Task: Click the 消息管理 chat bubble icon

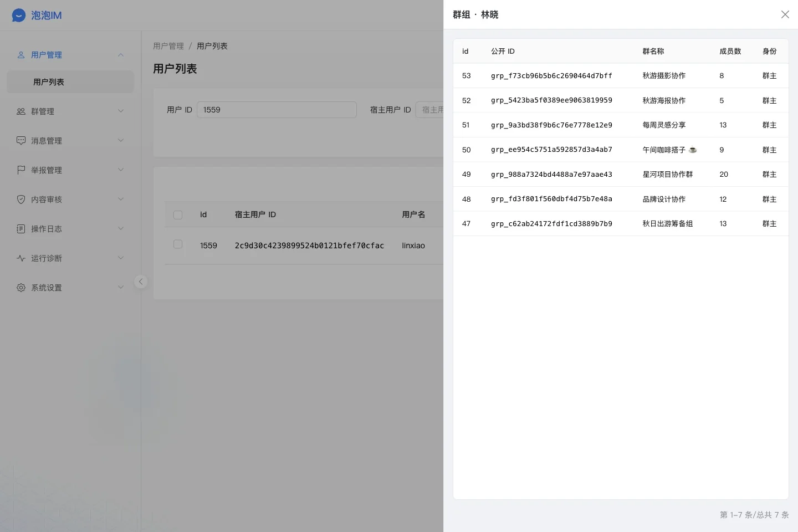Action: click(x=21, y=141)
